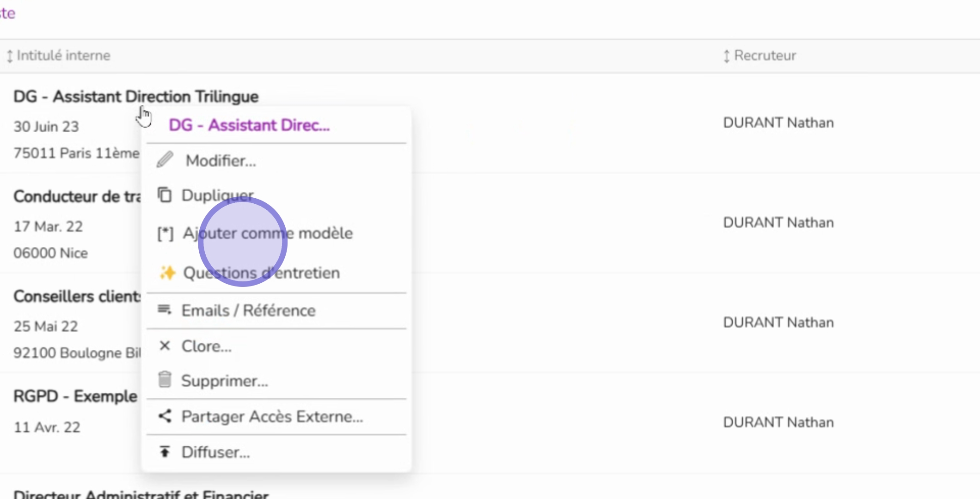Open the DG - Assistant Direction Trilingue job
980x499 pixels.
pos(136,97)
